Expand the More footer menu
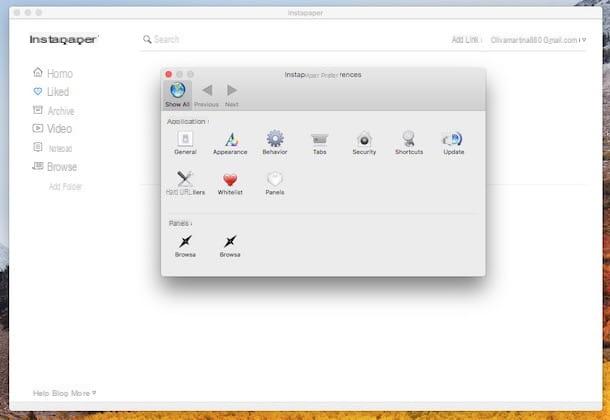610x420 pixels. pos(83,393)
